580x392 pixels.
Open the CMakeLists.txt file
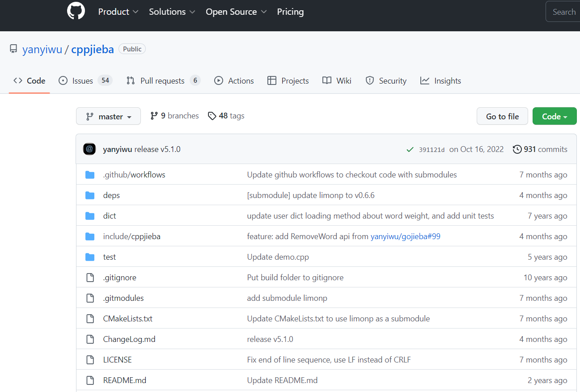click(x=128, y=319)
